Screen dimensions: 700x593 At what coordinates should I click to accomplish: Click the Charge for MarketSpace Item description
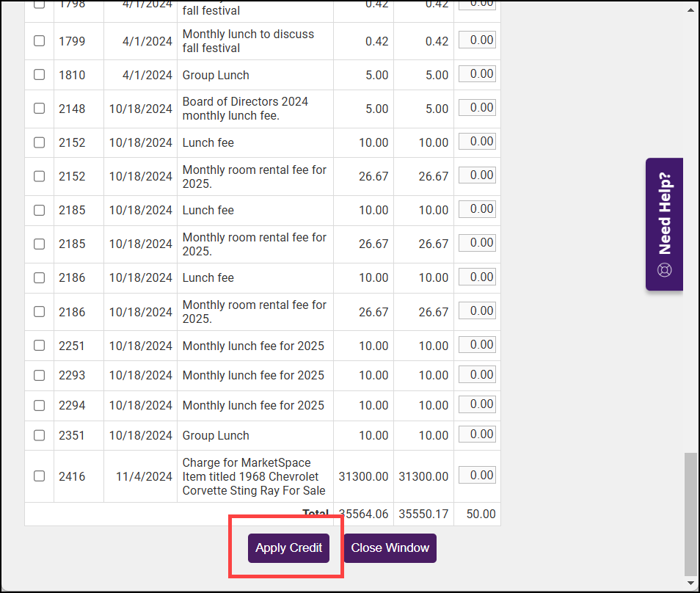[254, 476]
